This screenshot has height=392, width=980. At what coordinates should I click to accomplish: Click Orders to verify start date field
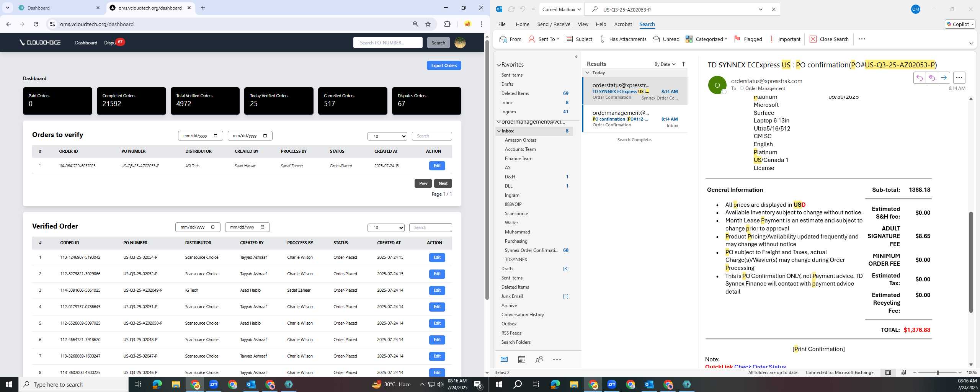tap(200, 136)
